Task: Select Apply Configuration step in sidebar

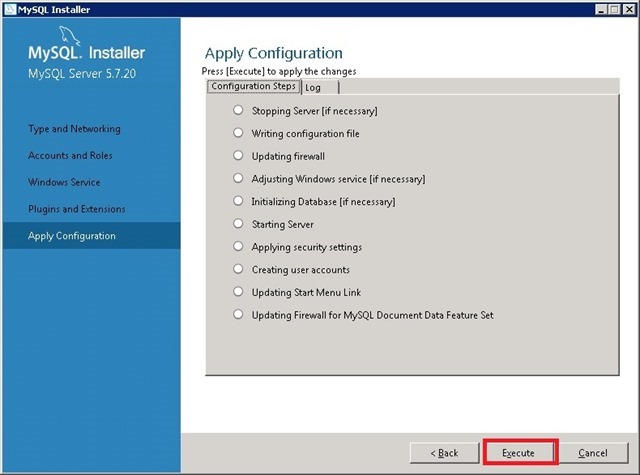Action: coord(91,235)
